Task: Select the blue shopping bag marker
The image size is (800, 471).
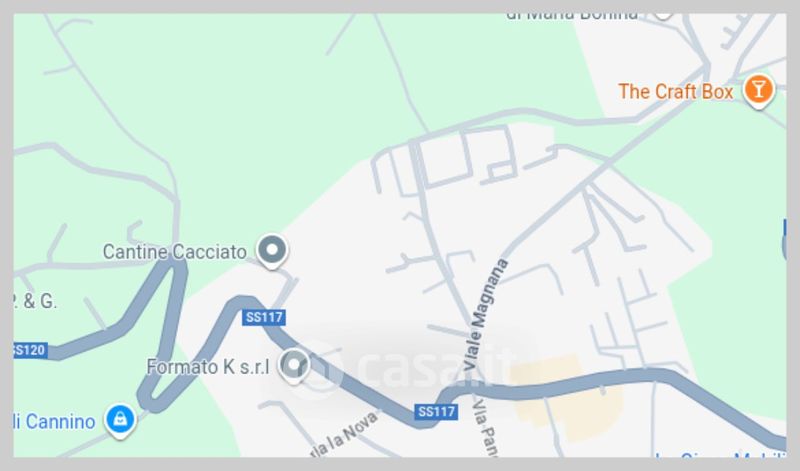Action: tap(120, 421)
